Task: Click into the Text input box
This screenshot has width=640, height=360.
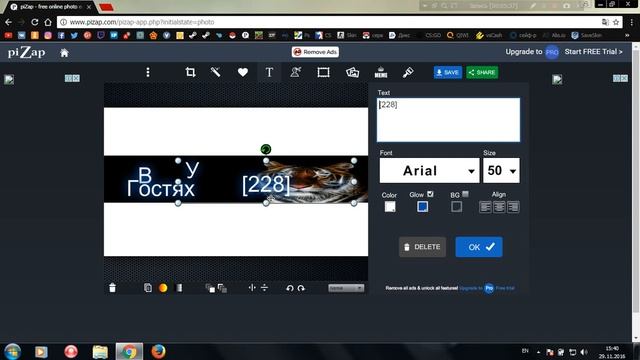Action: [x=448, y=120]
